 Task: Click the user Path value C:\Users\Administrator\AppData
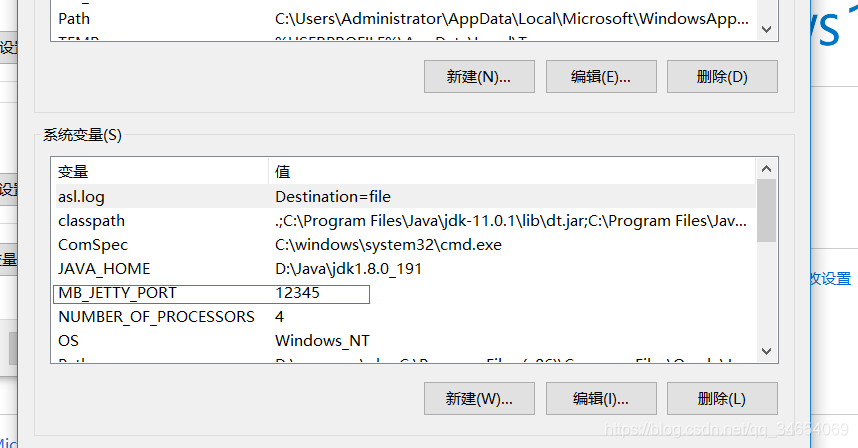coord(512,19)
